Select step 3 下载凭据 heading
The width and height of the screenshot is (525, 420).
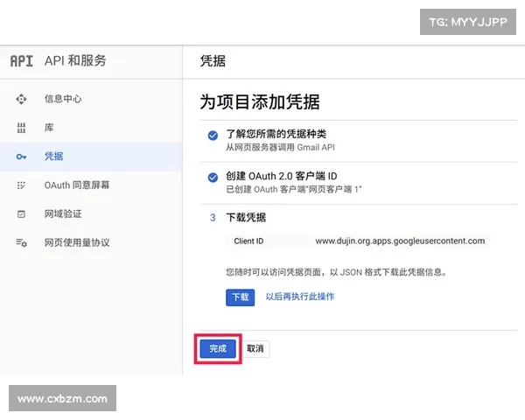[246, 218]
